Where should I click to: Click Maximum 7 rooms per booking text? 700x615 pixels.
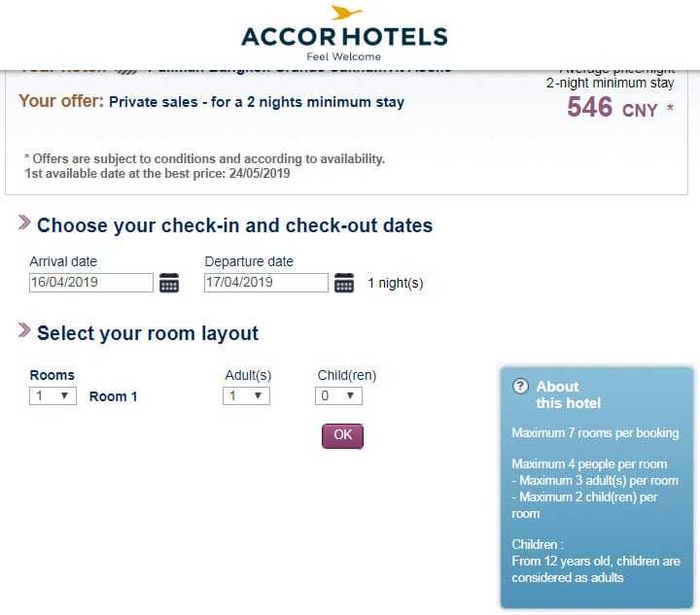tap(595, 433)
